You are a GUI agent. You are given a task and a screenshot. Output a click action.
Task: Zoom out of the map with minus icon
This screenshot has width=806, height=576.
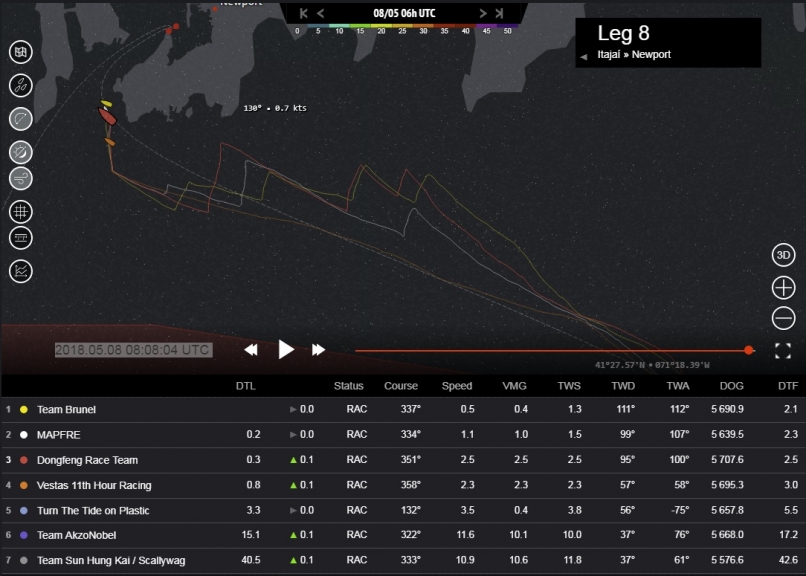click(783, 318)
